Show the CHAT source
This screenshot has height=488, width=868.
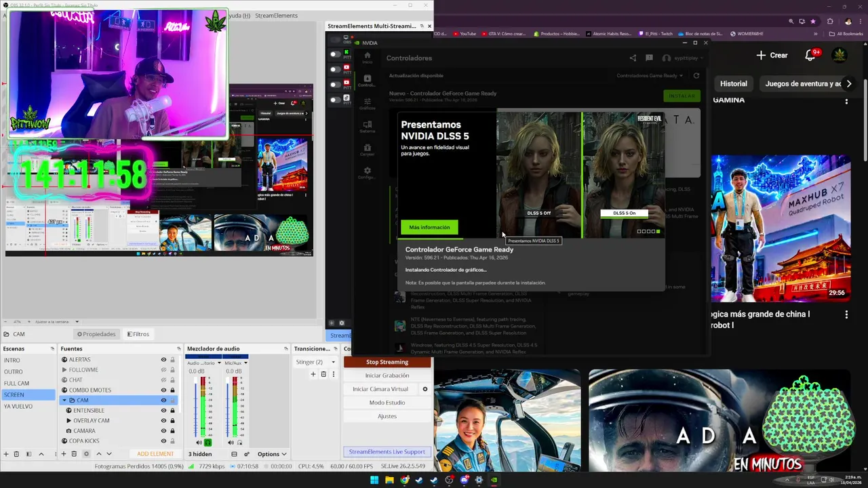163,380
